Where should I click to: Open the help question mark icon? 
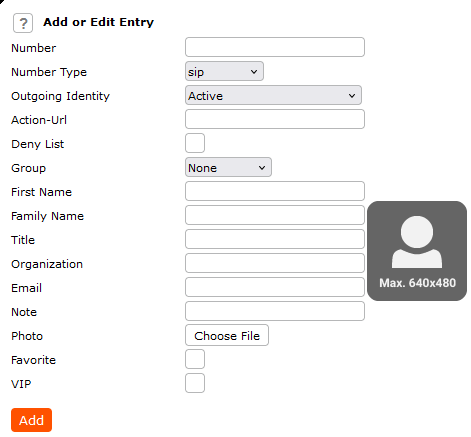click(x=23, y=23)
